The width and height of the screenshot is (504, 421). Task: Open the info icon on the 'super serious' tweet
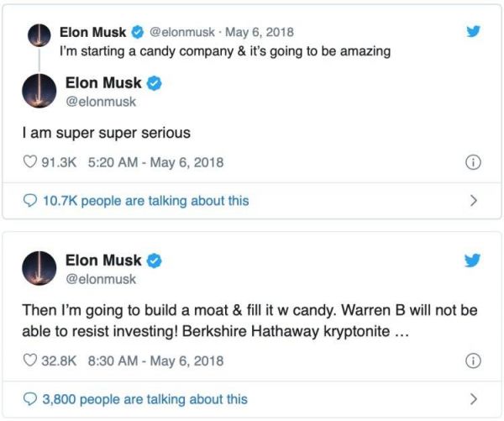coord(473,161)
